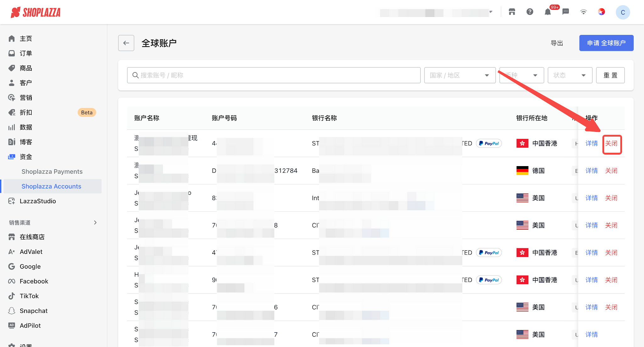Click the 搜索账号 / 昵称 search field

click(274, 75)
